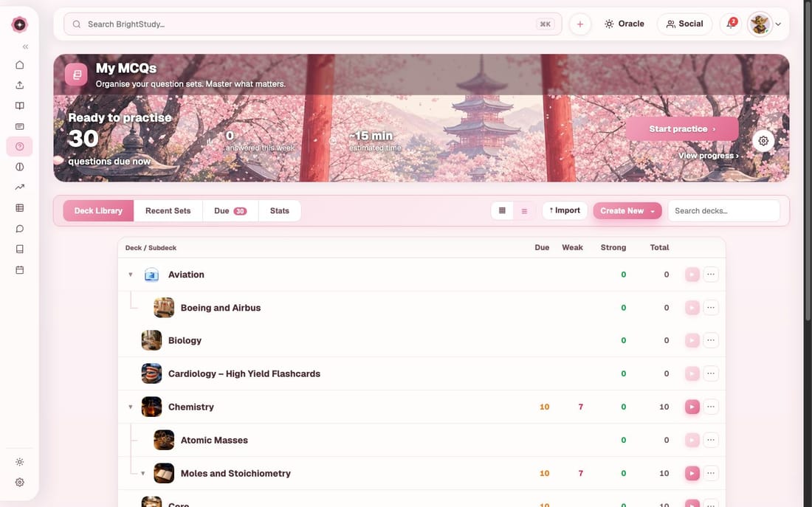812x507 pixels.
Task: Click the settings gear at sidebar bottom
Action: (20, 482)
